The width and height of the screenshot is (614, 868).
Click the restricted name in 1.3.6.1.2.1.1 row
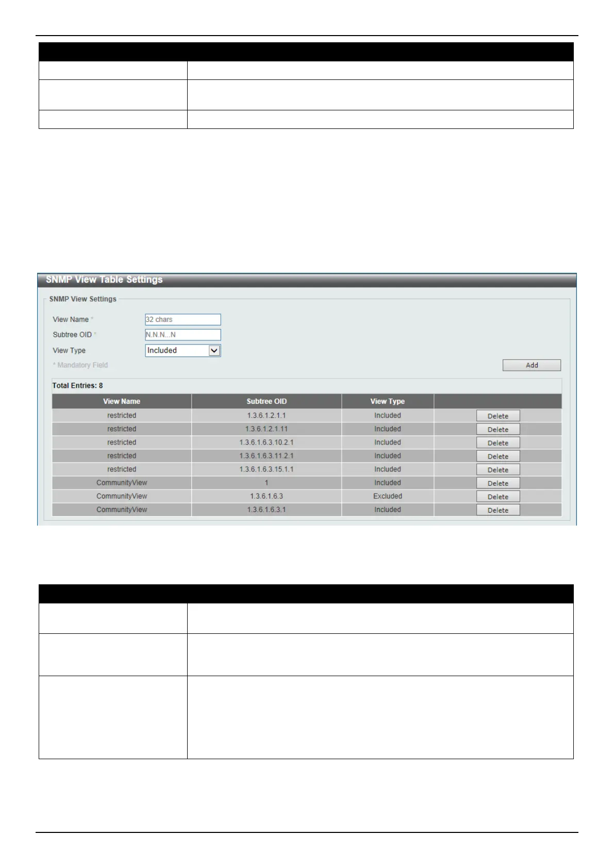[x=122, y=415]
